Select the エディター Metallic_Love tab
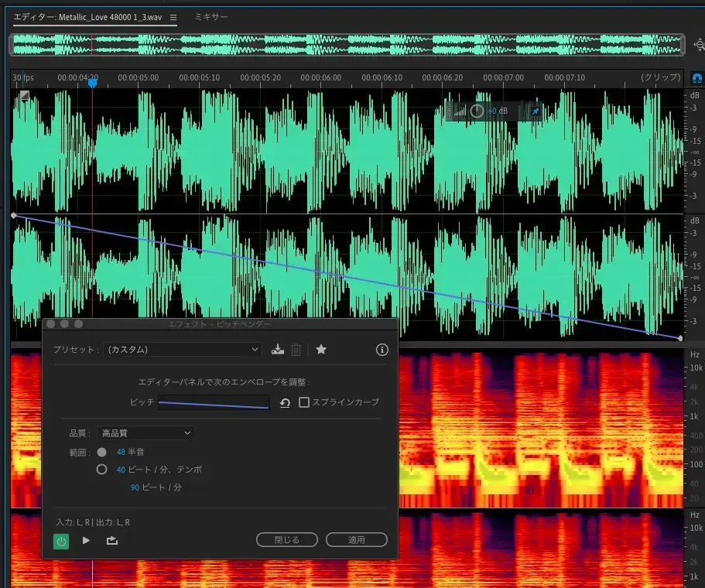The height and width of the screenshot is (588, 705). point(87,17)
